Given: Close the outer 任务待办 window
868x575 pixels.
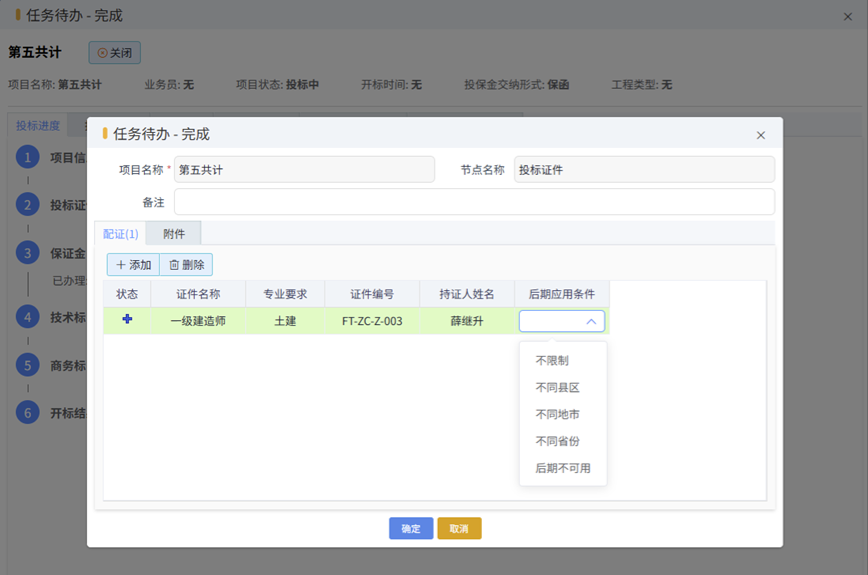Looking at the screenshot, I should point(848,17).
